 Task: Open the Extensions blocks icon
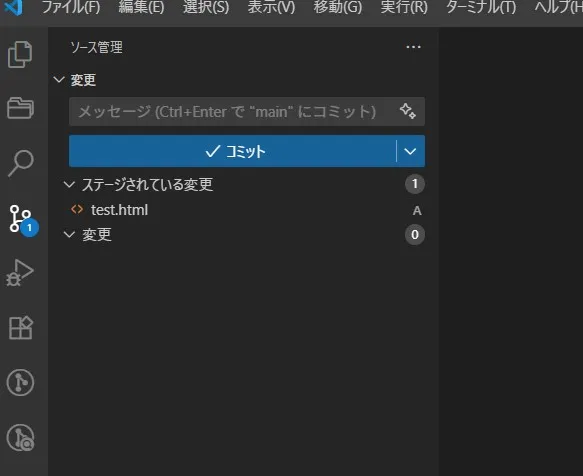pyautogui.click(x=21, y=328)
